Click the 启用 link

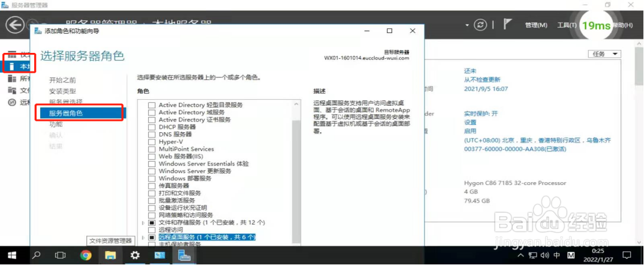coord(471,131)
